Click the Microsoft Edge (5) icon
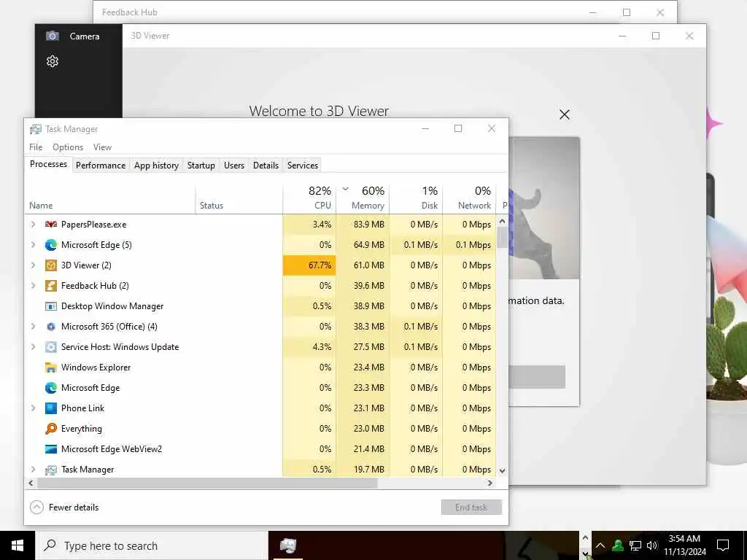 click(50, 245)
